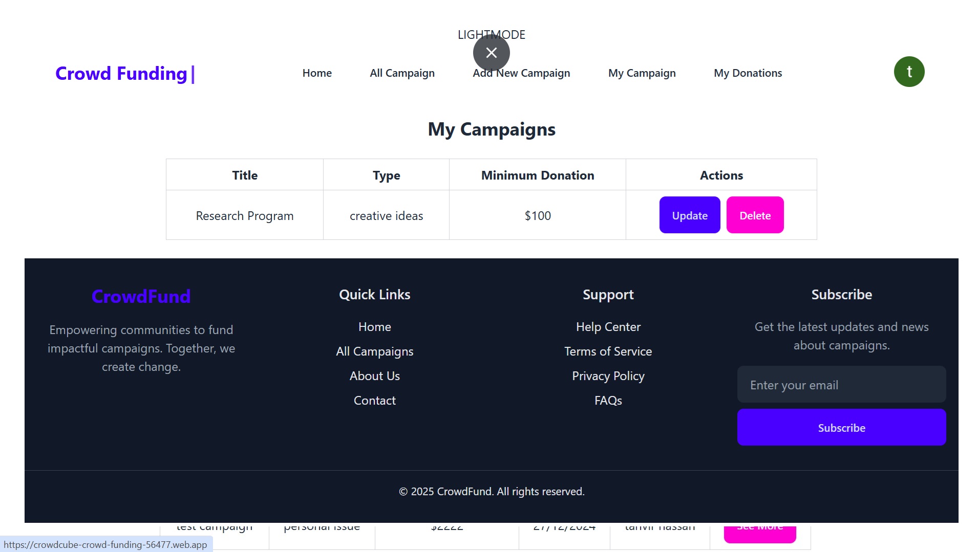
Task: Open All Campaign nav item
Action: pos(402,73)
